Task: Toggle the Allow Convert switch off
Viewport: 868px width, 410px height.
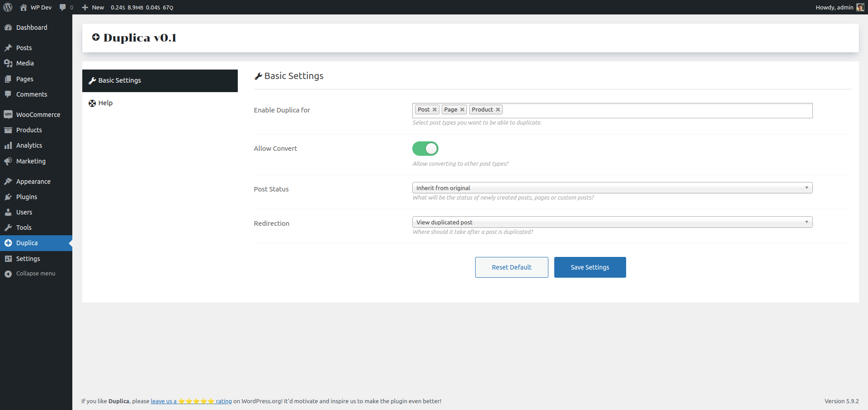Action: click(425, 149)
